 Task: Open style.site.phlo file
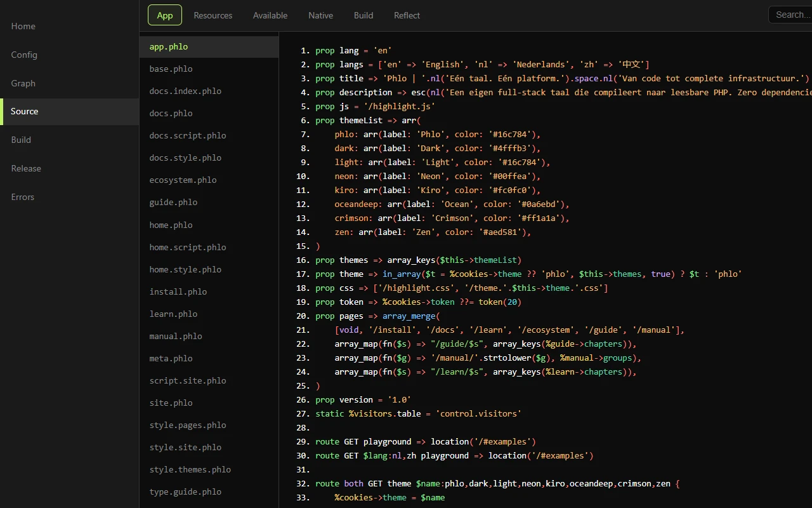pyautogui.click(x=209, y=448)
